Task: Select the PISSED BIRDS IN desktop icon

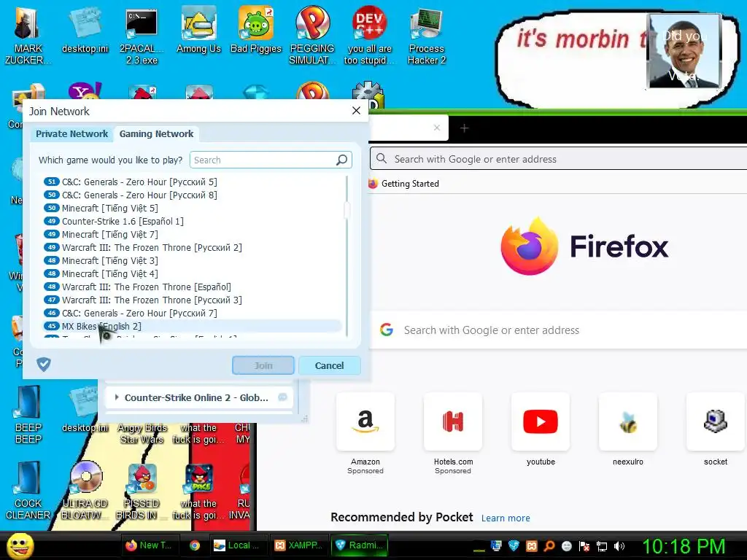Action: tap(142, 491)
